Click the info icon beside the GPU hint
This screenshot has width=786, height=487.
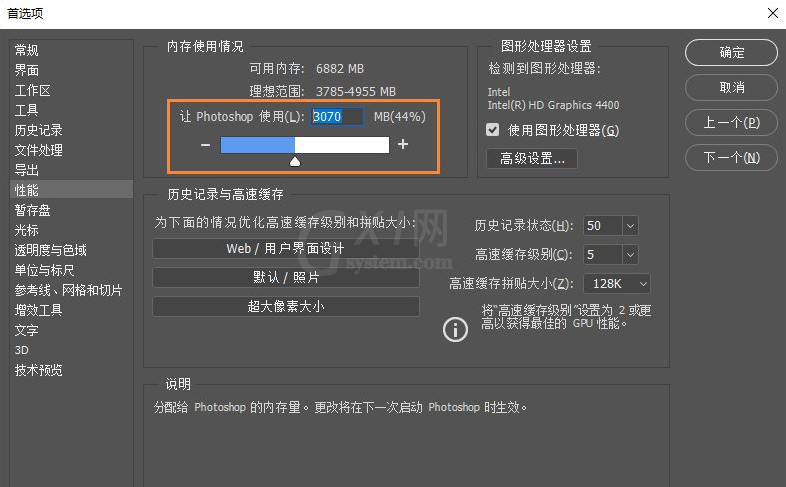coord(455,330)
